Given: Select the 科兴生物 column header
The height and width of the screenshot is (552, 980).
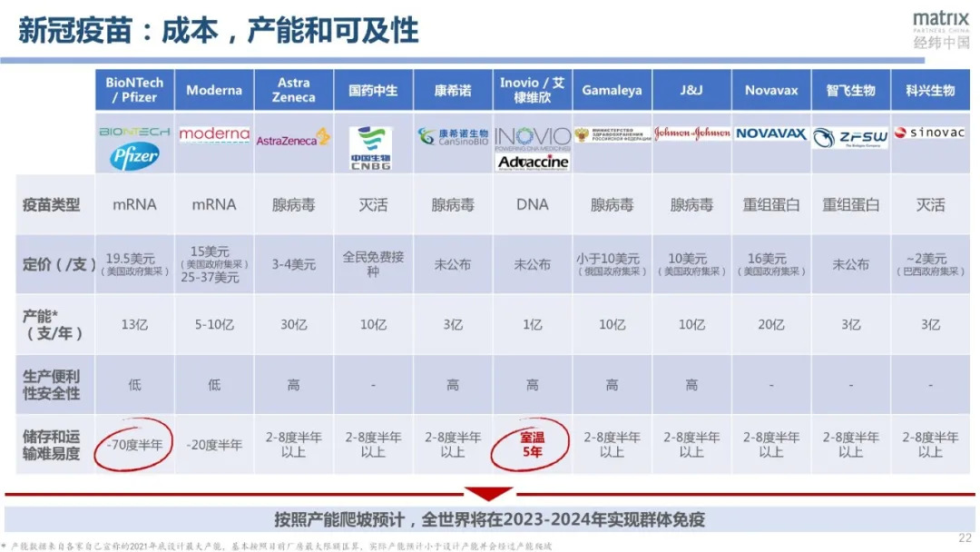Looking at the screenshot, I should click(931, 90).
